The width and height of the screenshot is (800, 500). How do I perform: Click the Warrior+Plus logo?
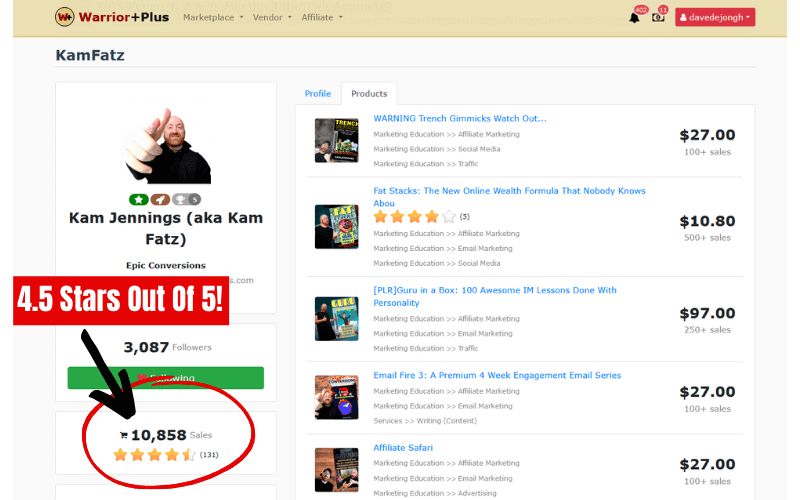click(x=112, y=17)
